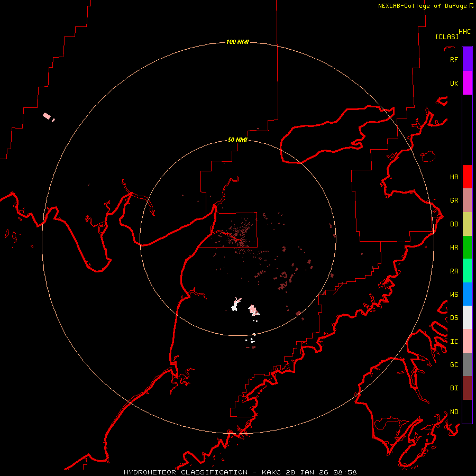Click the UK legend label

pos(454,83)
